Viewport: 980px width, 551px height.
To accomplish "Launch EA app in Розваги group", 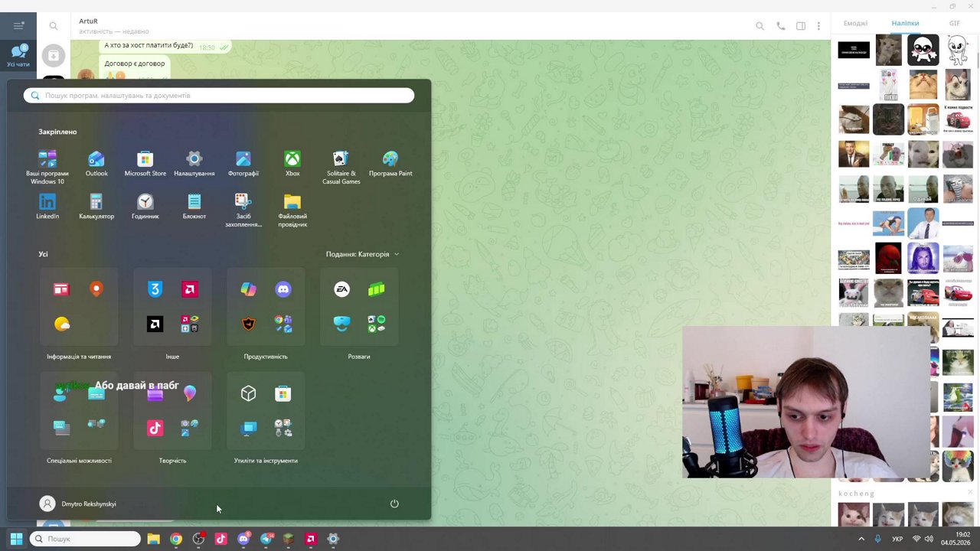I will pyautogui.click(x=341, y=289).
